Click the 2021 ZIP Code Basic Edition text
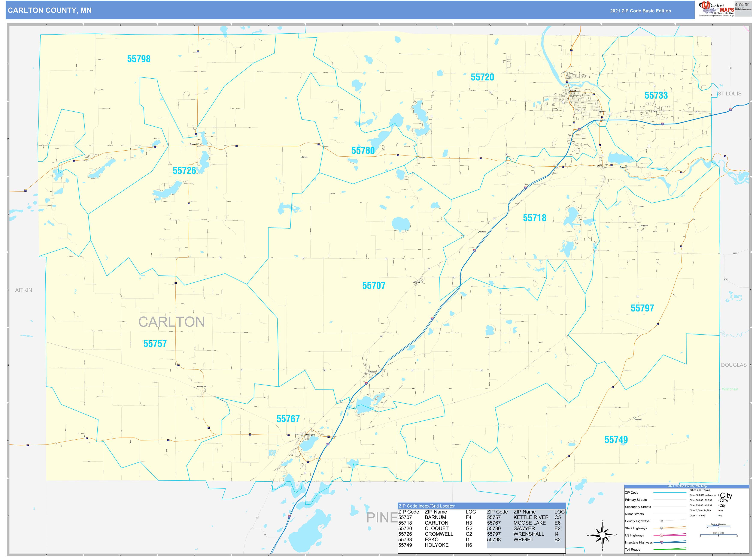The height and width of the screenshot is (557, 756). point(640,11)
